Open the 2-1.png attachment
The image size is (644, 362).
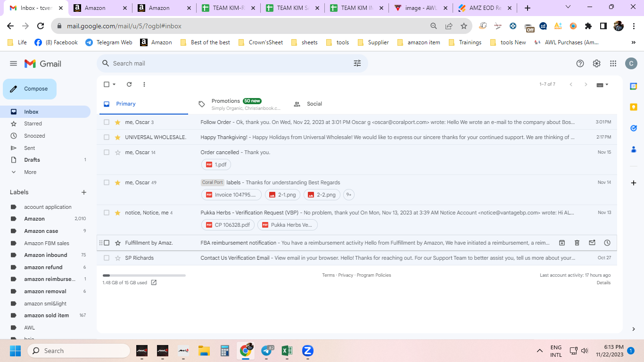[282, 195]
